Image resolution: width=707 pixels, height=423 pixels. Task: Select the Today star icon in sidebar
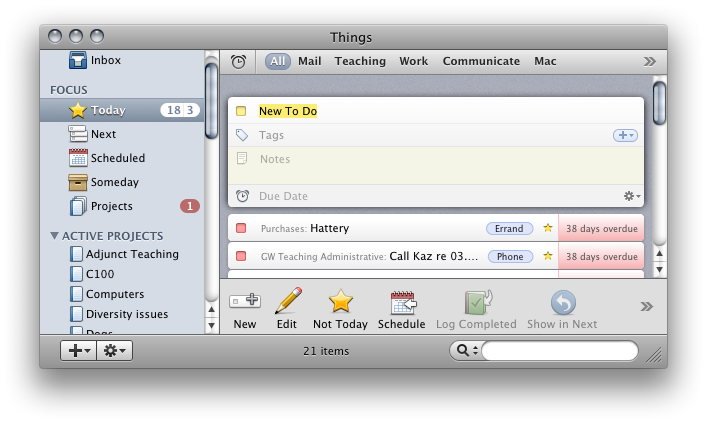(78, 110)
